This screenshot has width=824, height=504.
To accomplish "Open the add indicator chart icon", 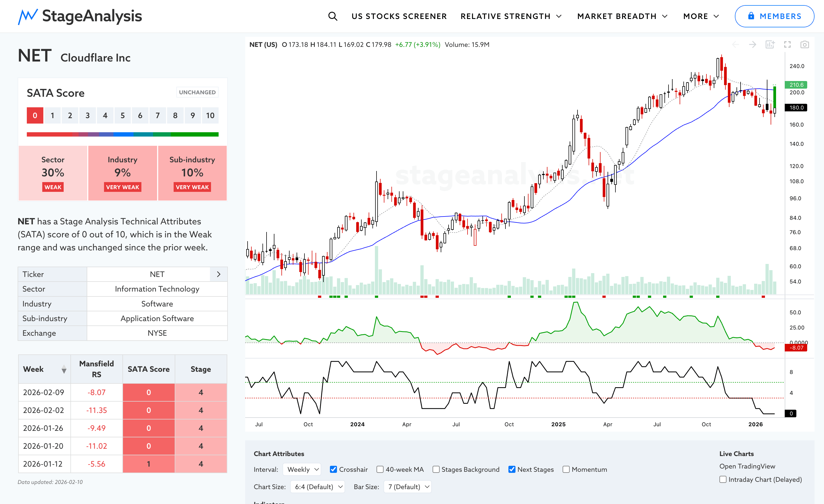I will (x=770, y=44).
